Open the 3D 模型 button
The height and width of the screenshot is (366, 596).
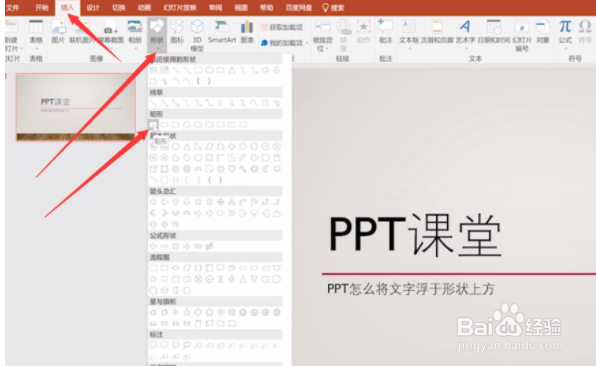pos(197,36)
